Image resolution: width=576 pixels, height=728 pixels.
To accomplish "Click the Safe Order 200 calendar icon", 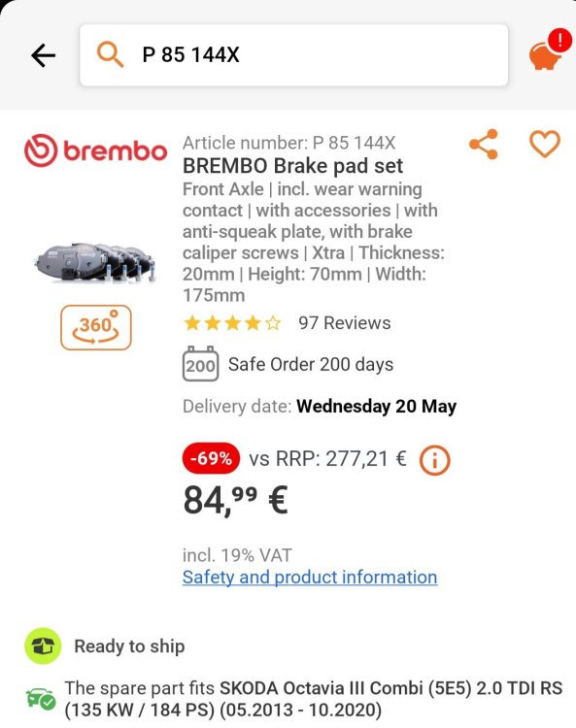I will pyautogui.click(x=200, y=364).
